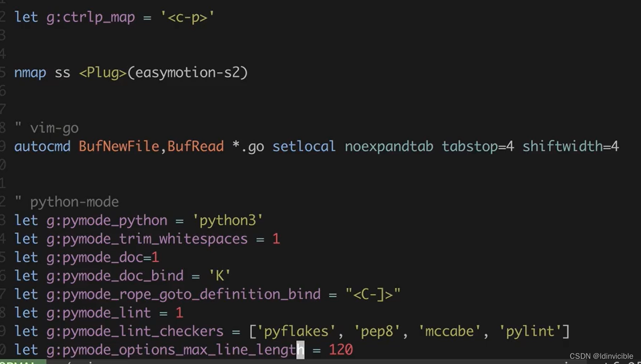Image resolution: width=641 pixels, height=364 pixels.
Task: Click 'nmap' keyword on easymotion line
Action: pos(30,73)
